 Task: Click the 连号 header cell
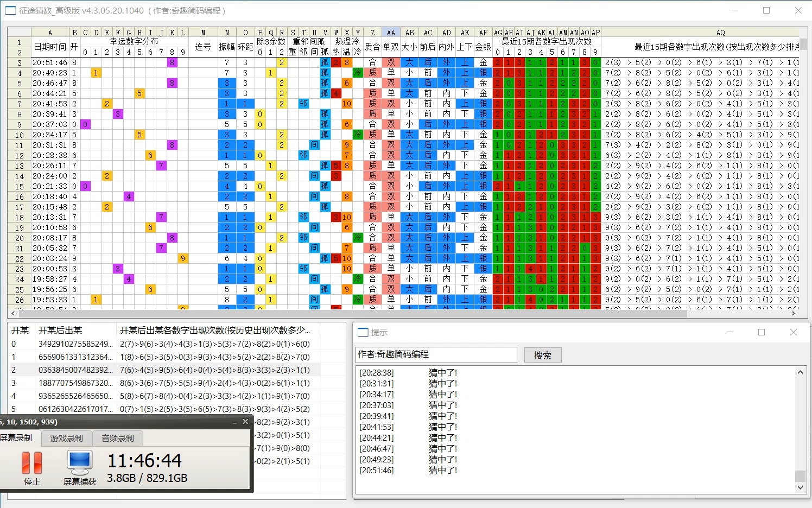(x=203, y=47)
